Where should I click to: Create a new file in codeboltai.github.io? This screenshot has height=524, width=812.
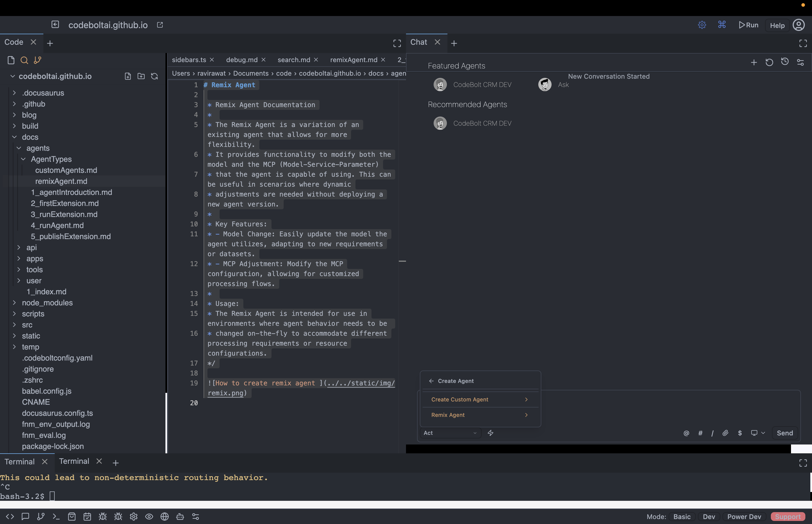click(x=128, y=76)
